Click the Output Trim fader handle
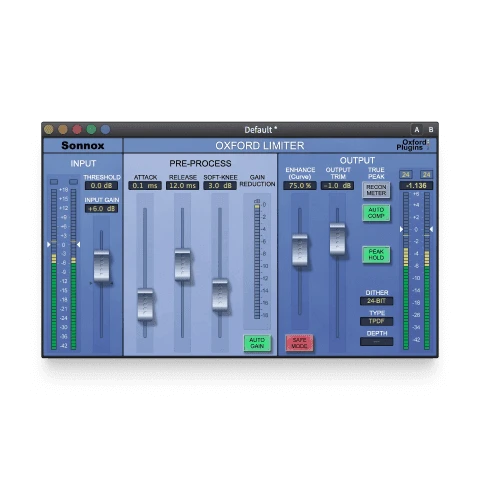 337,239
